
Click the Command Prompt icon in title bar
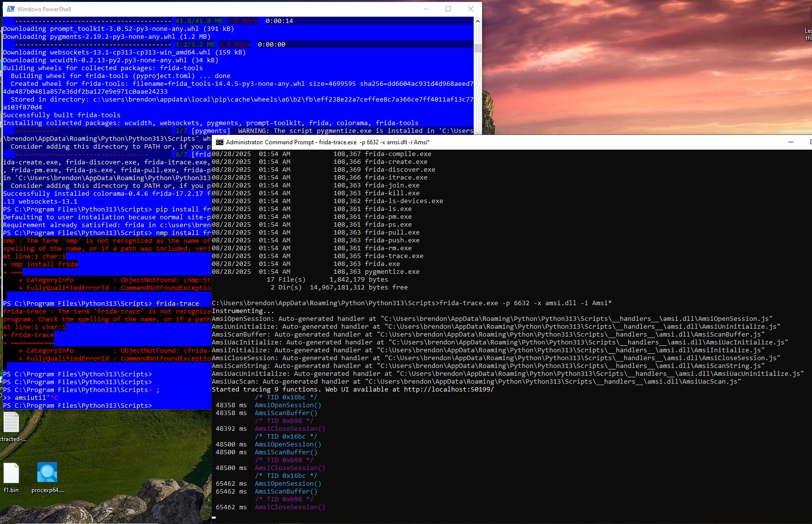(220, 142)
